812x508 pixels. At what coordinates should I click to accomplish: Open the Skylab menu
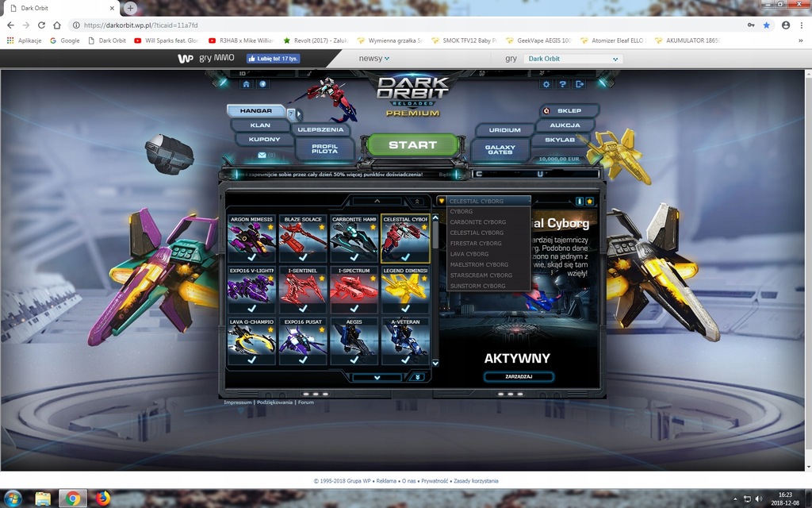tap(560, 140)
